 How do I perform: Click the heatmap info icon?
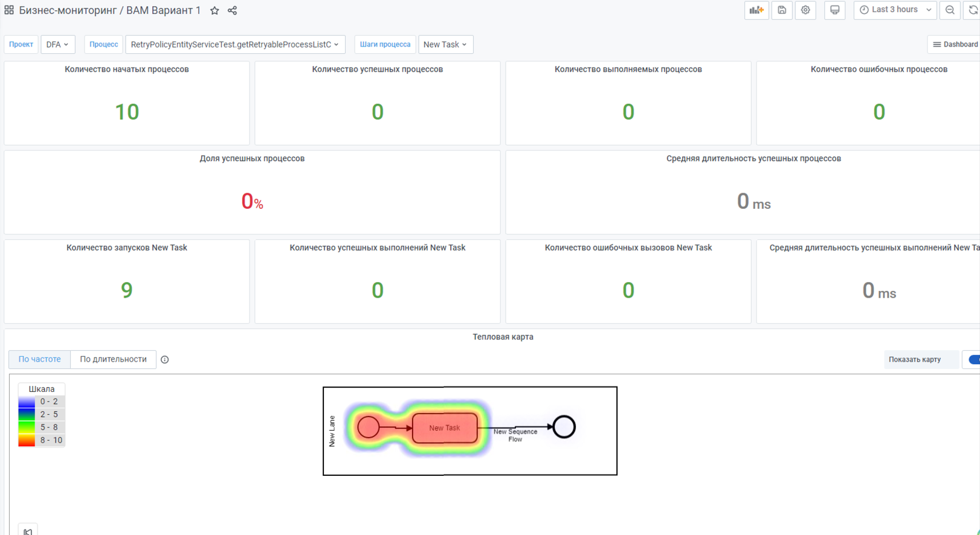pyautogui.click(x=165, y=360)
